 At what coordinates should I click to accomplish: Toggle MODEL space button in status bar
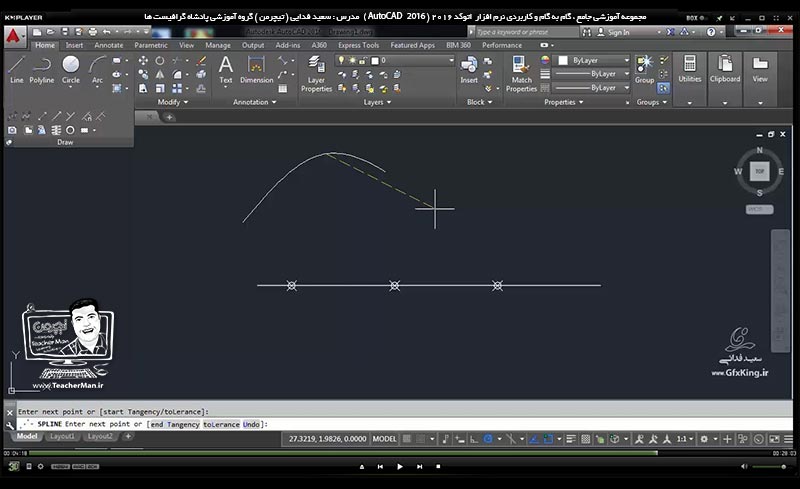click(x=384, y=439)
